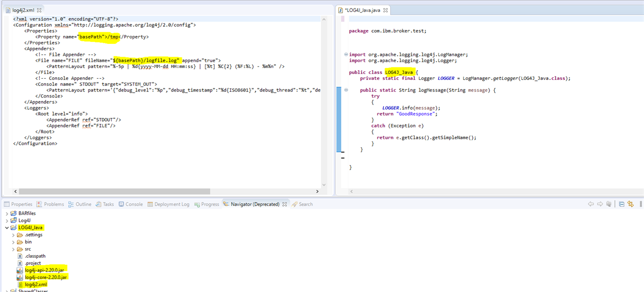Expand the bin folder

tap(13, 242)
